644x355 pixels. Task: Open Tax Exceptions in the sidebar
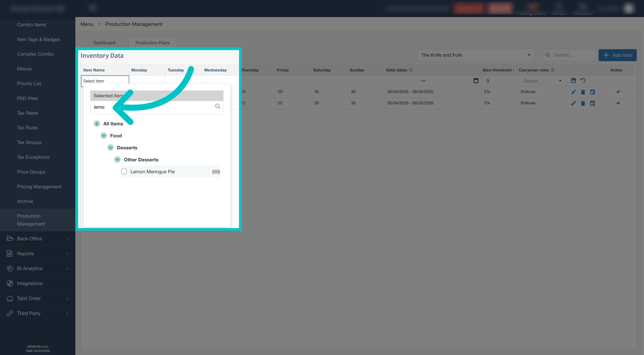[33, 157]
